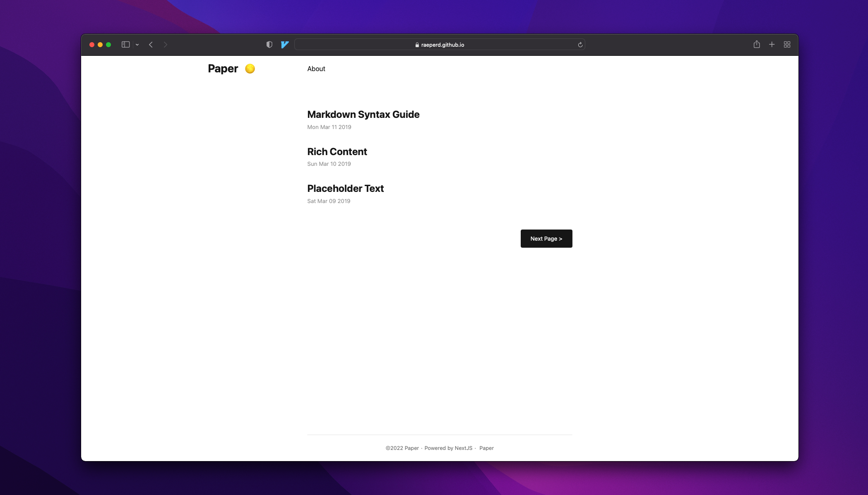Open the Rich Content post
The width and height of the screenshot is (868, 495).
pyautogui.click(x=337, y=151)
